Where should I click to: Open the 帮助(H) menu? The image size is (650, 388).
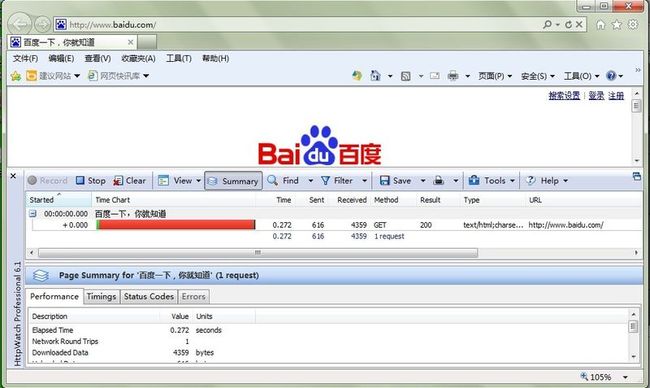[x=216, y=58]
